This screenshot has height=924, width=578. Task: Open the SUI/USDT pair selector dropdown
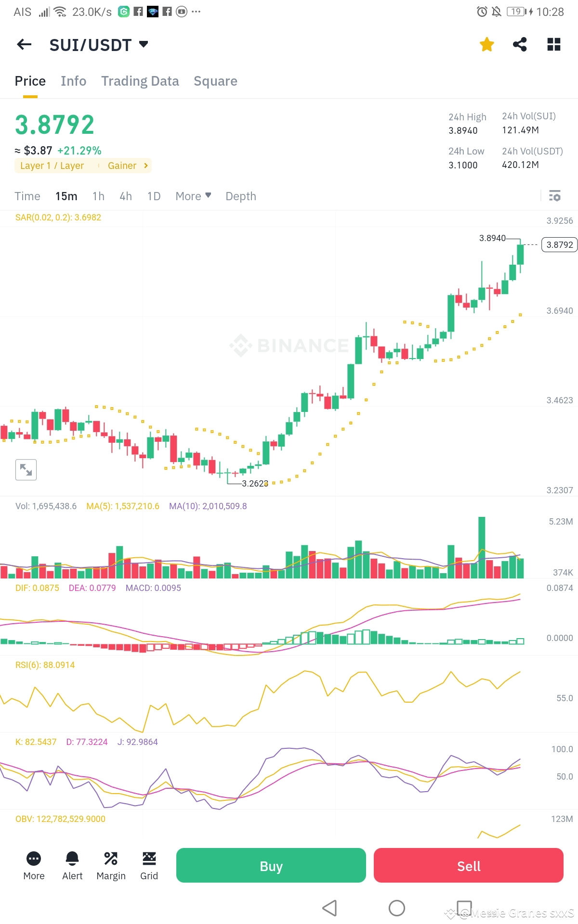[x=99, y=45]
